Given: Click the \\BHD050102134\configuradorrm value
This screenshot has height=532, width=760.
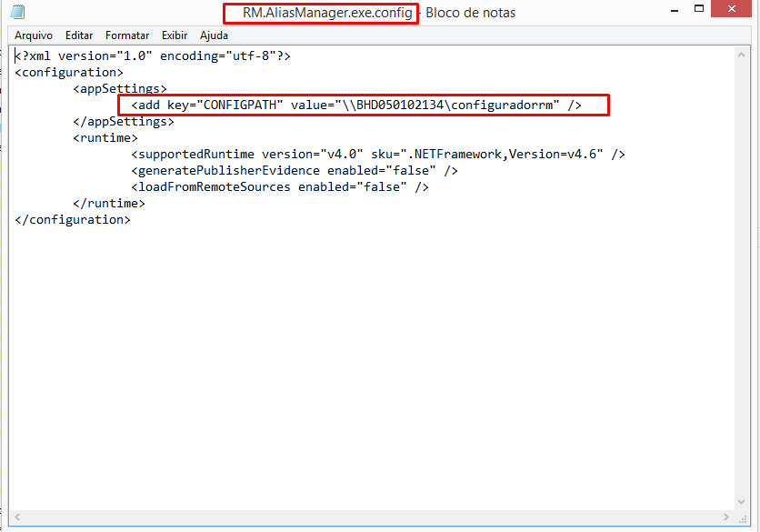Looking at the screenshot, I should click(447, 105).
